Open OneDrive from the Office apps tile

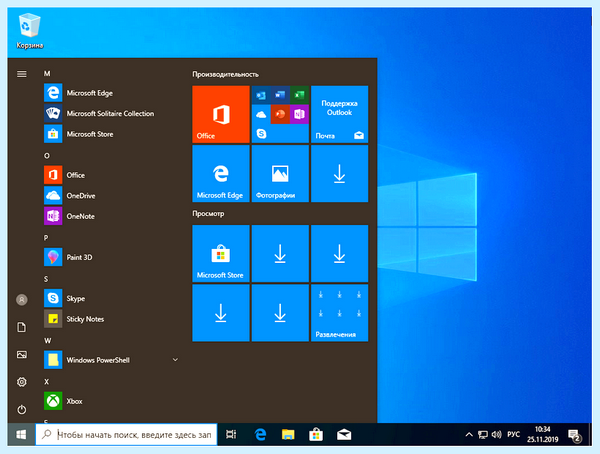coord(261,114)
